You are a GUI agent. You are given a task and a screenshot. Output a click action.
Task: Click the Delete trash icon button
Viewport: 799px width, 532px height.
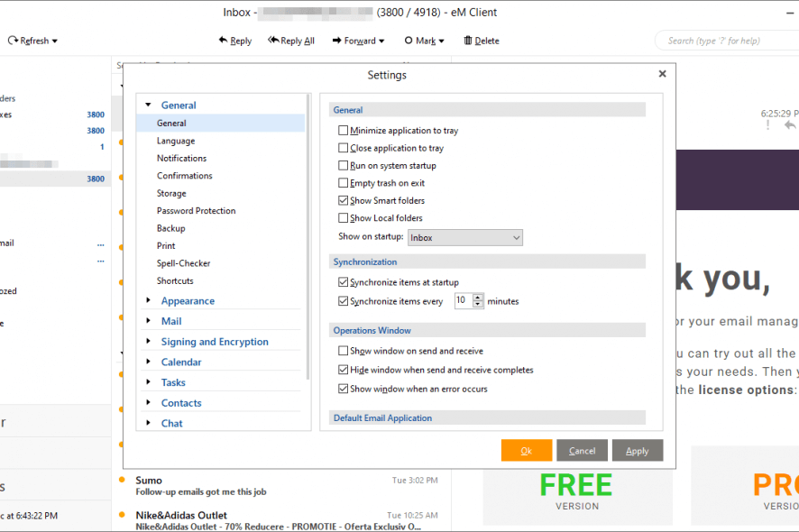(x=468, y=41)
